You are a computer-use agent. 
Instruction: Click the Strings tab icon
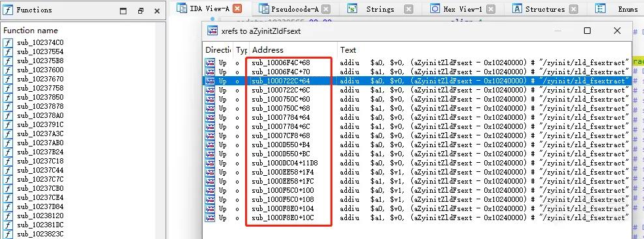point(352,8)
